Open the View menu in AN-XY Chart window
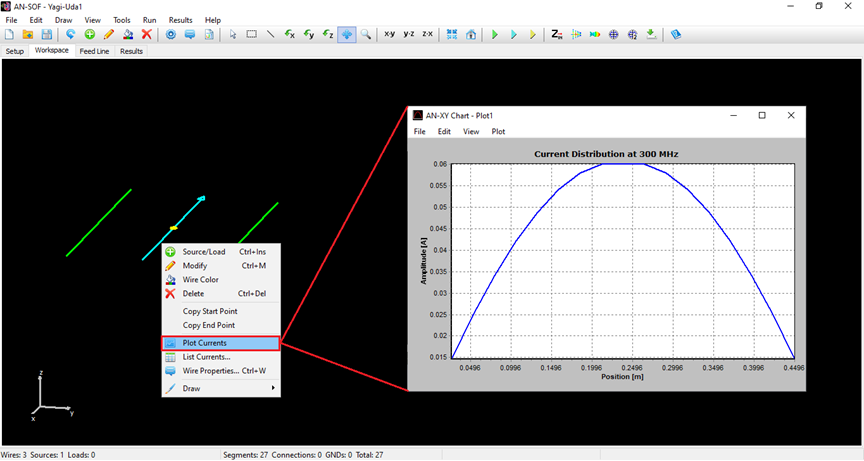Screen dimensions: 864x461 coord(471,132)
